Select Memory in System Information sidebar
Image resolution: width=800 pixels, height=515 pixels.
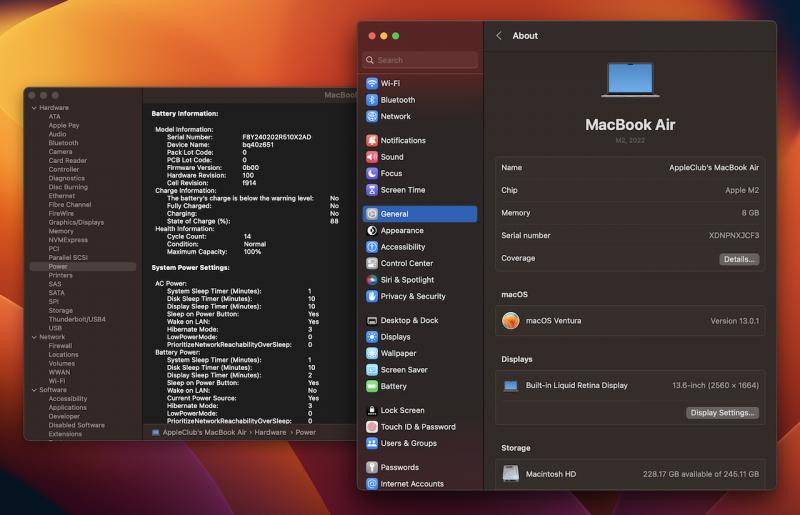(61, 231)
